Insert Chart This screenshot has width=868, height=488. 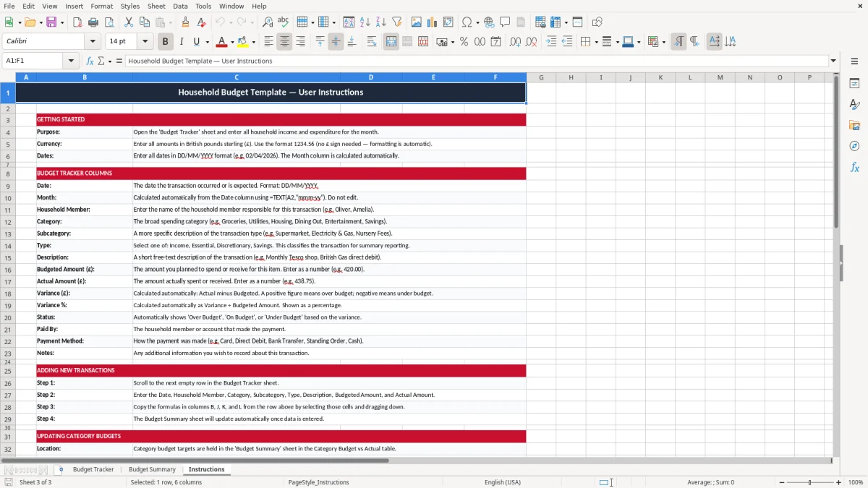[433, 22]
